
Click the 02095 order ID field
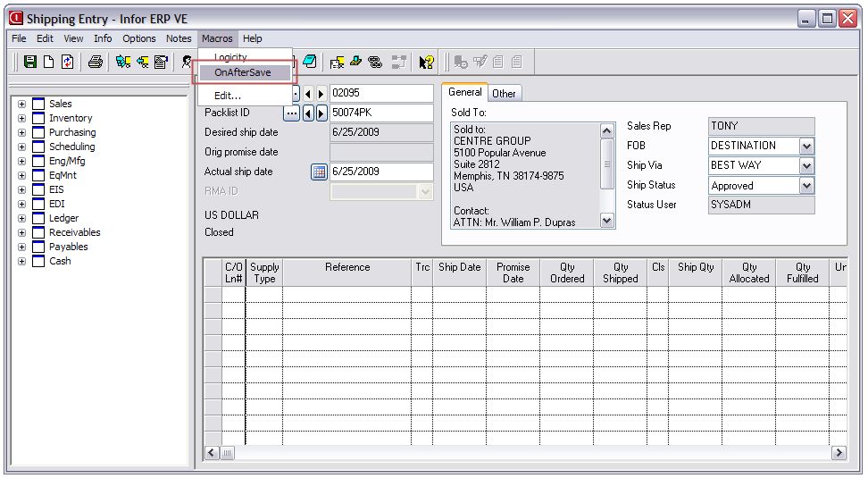(381, 93)
